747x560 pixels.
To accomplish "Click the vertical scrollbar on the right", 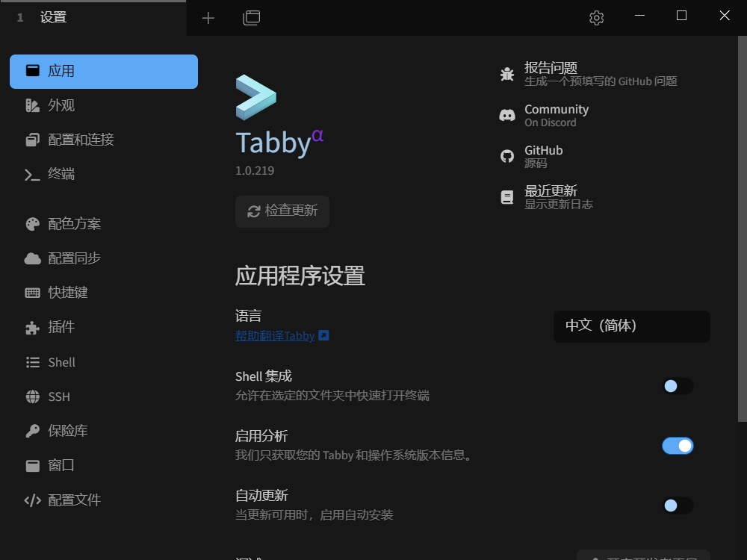I will click(743, 228).
